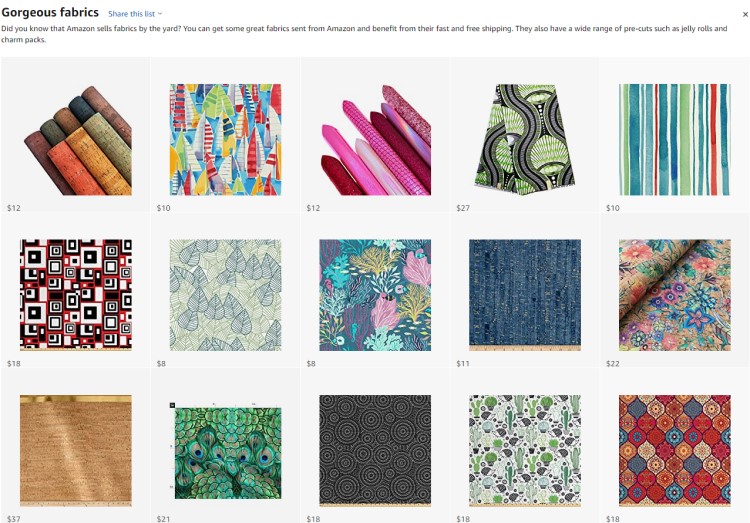
Task: Open the peacock feather fabric thumbnail
Action: [226, 451]
